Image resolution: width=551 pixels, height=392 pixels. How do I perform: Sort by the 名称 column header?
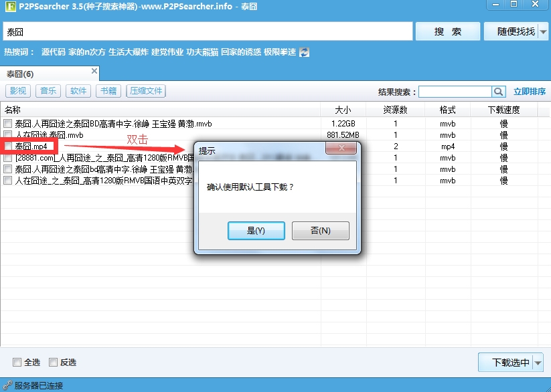click(x=160, y=110)
